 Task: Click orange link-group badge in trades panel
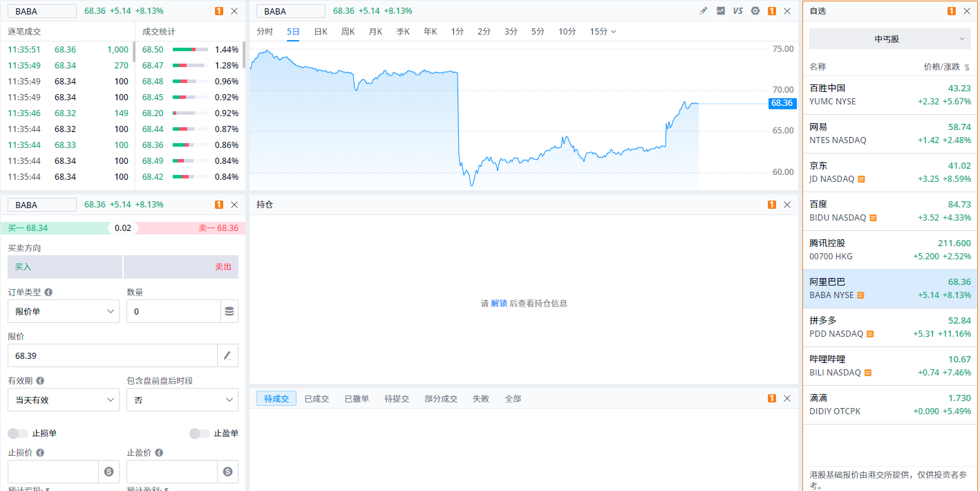[x=219, y=11]
